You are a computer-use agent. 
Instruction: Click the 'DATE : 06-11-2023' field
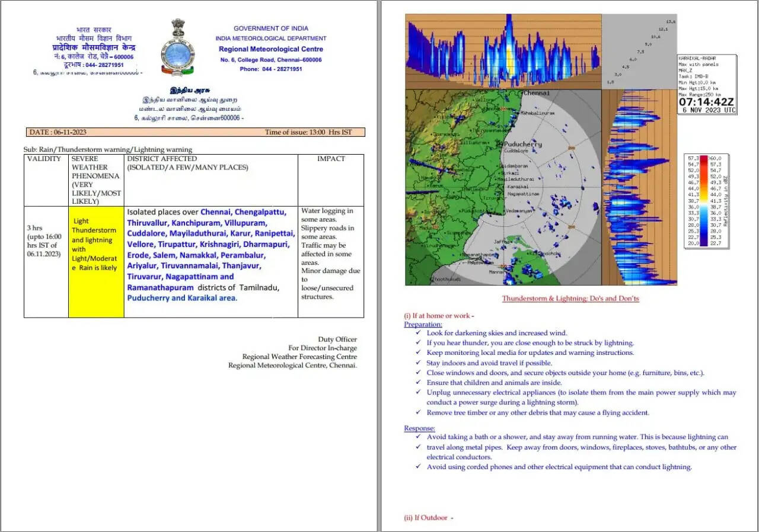pyautogui.click(x=59, y=132)
